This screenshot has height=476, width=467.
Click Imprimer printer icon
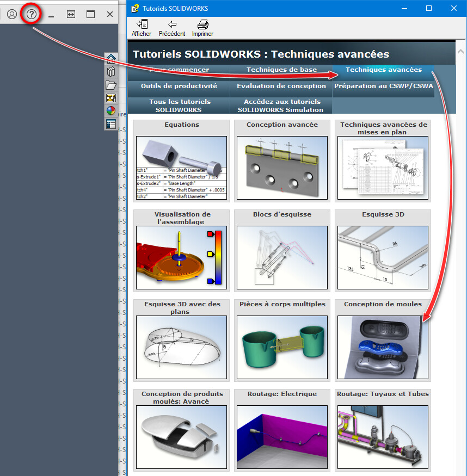[202, 28]
